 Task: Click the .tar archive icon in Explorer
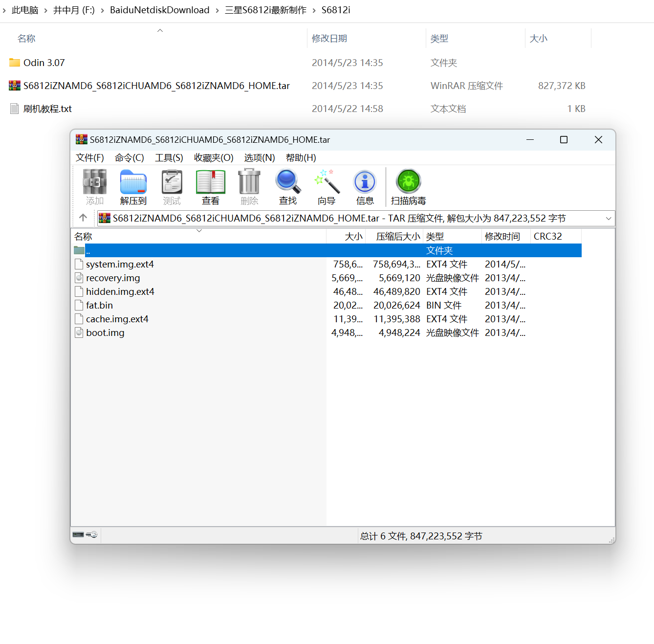[x=15, y=86]
